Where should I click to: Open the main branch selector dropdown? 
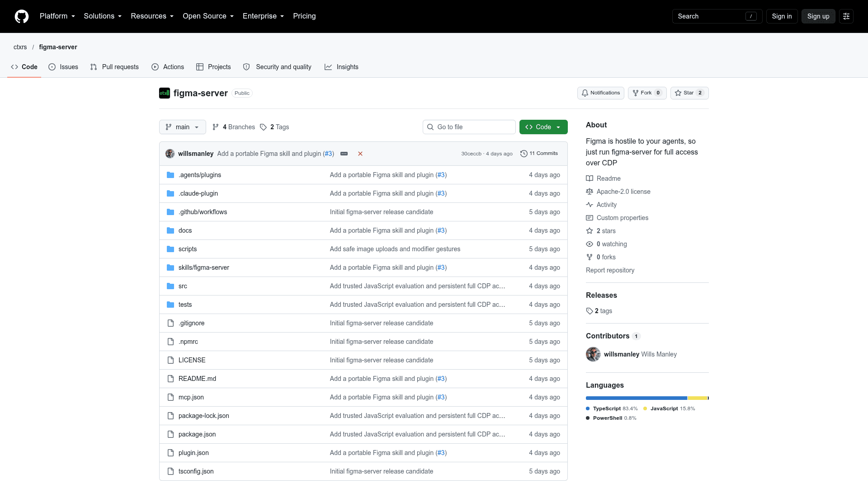point(183,127)
